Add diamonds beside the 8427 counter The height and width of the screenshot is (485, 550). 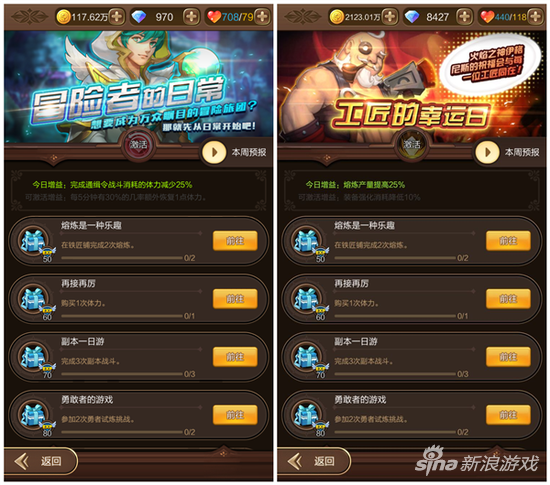pos(464,16)
